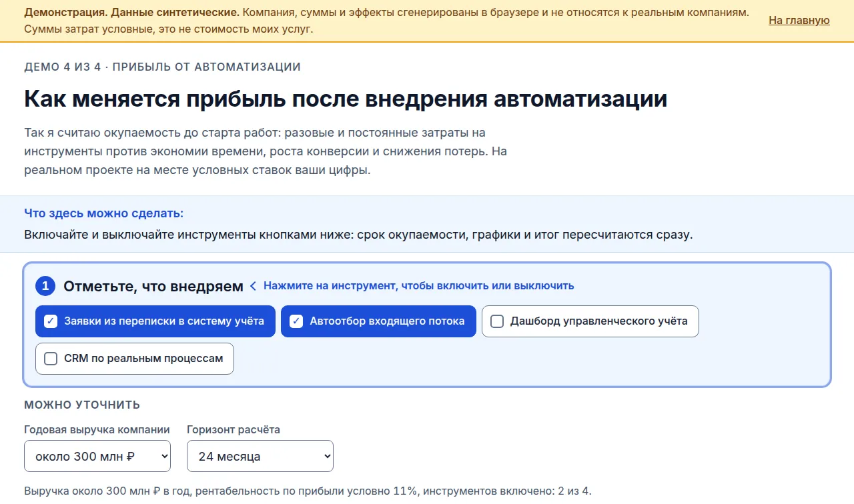The height and width of the screenshot is (504, 854).
Task: Click hint 'Нажмите на инструмент, чтобы включить или выключить'
Action: click(418, 285)
